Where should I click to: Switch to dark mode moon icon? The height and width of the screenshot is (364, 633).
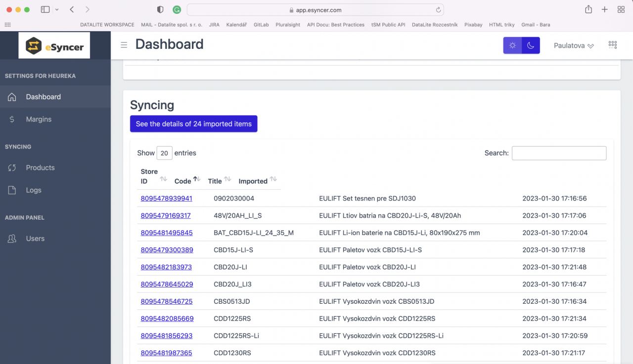(x=531, y=45)
